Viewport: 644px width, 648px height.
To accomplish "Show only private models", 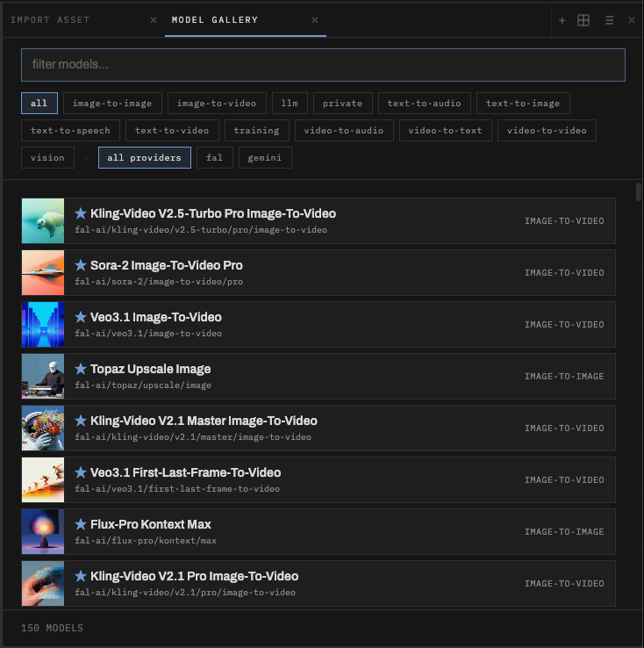I will click(343, 104).
